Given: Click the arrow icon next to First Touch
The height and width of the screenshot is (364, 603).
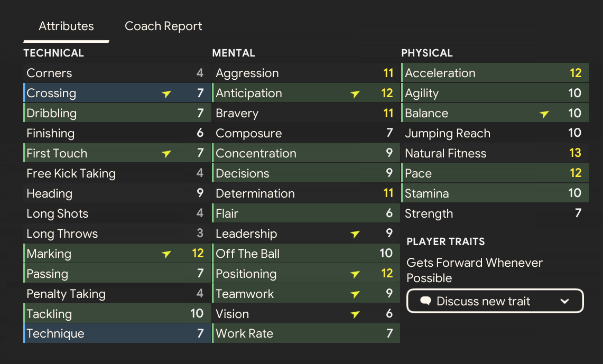Looking at the screenshot, I should (x=167, y=154).
